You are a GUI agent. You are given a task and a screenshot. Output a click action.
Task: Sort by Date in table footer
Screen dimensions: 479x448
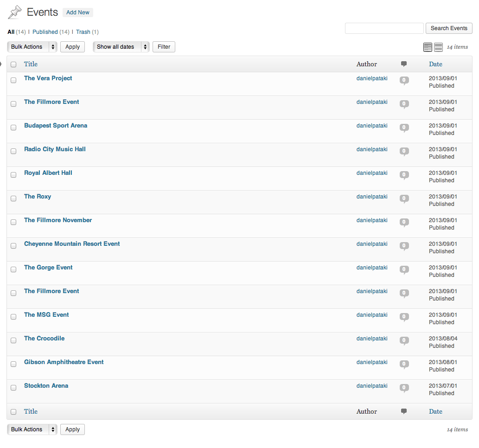435,412
